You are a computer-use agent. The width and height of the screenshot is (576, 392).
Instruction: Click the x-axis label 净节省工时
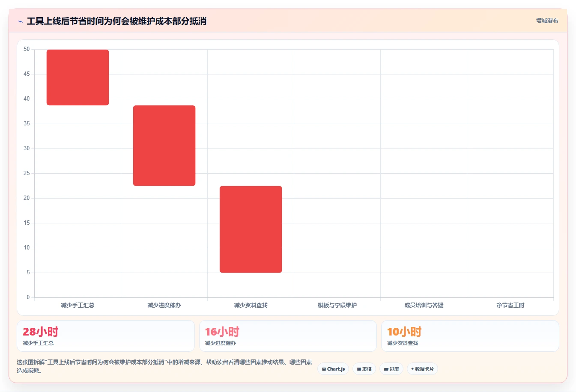click(x=510, y=305)
